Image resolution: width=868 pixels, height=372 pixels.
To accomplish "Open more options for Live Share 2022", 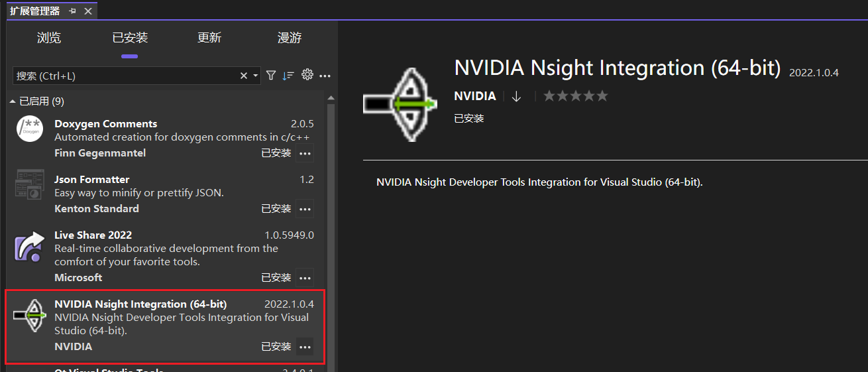I will (305, 278).
